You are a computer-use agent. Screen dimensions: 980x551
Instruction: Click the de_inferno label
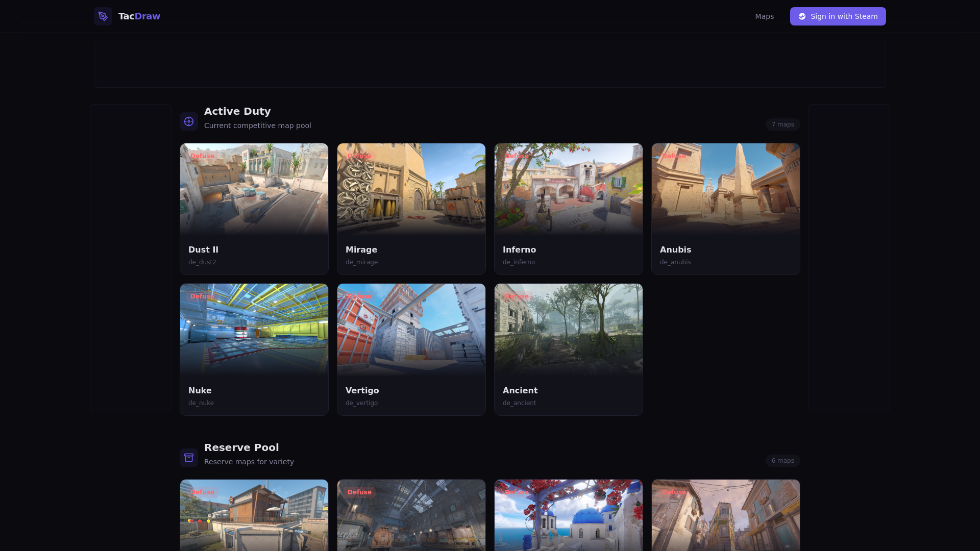[x=519, y=262]
